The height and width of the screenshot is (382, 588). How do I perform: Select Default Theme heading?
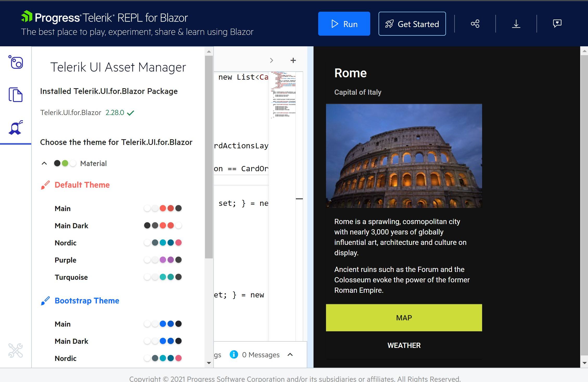point(82,185)
